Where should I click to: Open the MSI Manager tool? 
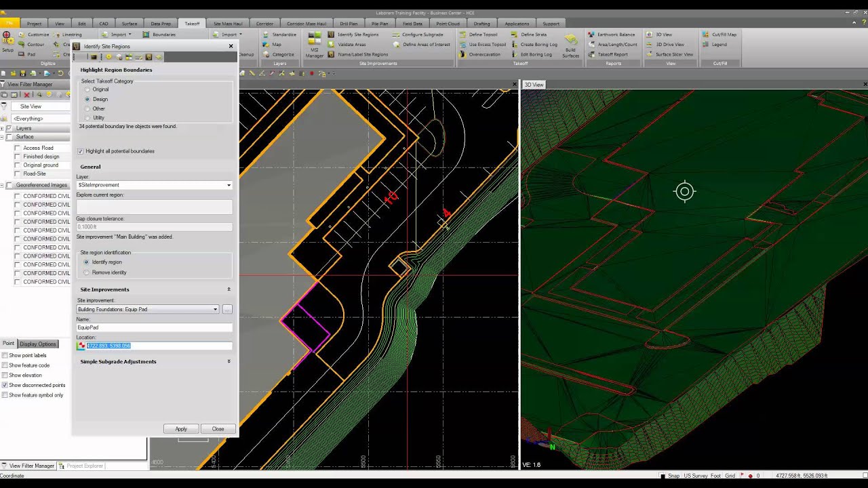coord(314,45)
